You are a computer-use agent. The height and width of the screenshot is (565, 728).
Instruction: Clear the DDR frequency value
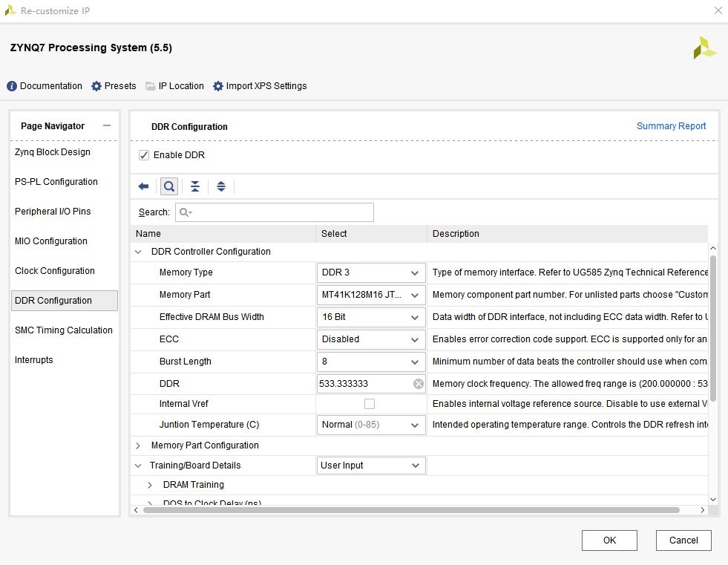click(x=419, y=384)
